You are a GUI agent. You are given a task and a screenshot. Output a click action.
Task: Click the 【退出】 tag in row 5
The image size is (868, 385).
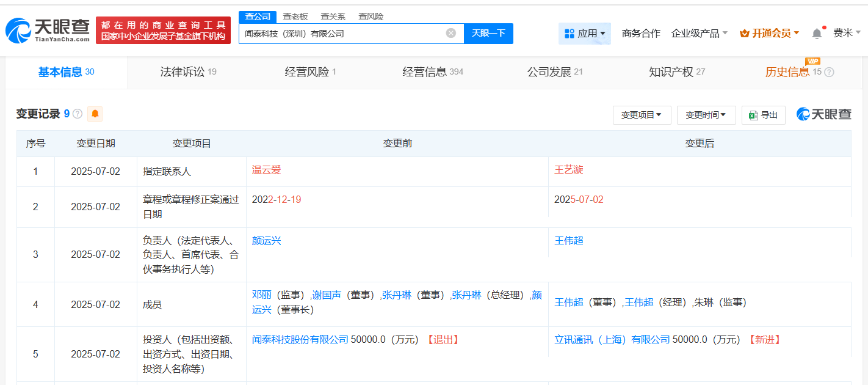click(443, 340)
